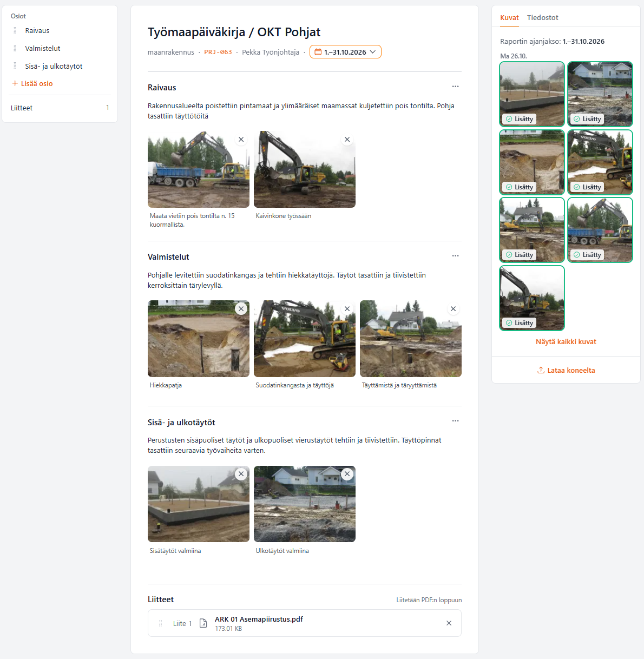Open the 'Täyttämistä ja täryyttämistä' photo
The width and height of the screenshot is (644, 659).
coord(411,339)
